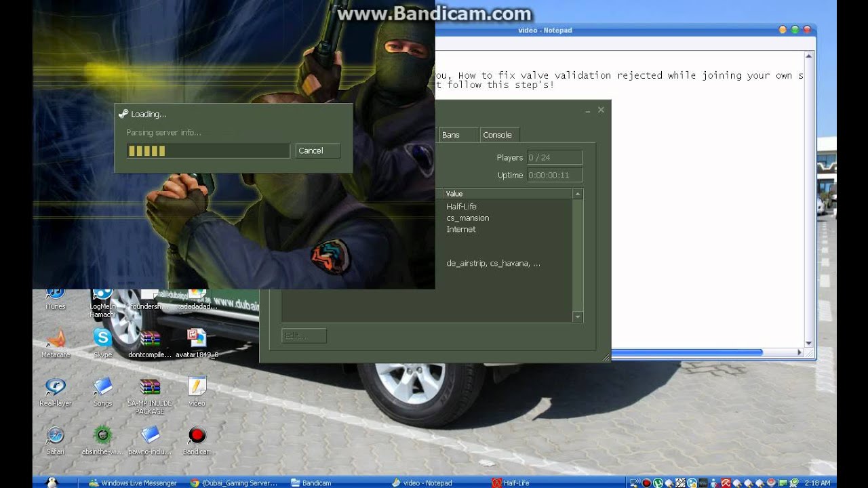
Task: Open the SA-MP INLUDE PACKAGE archive
Action: pyautogui.click(x=150, y=396)
